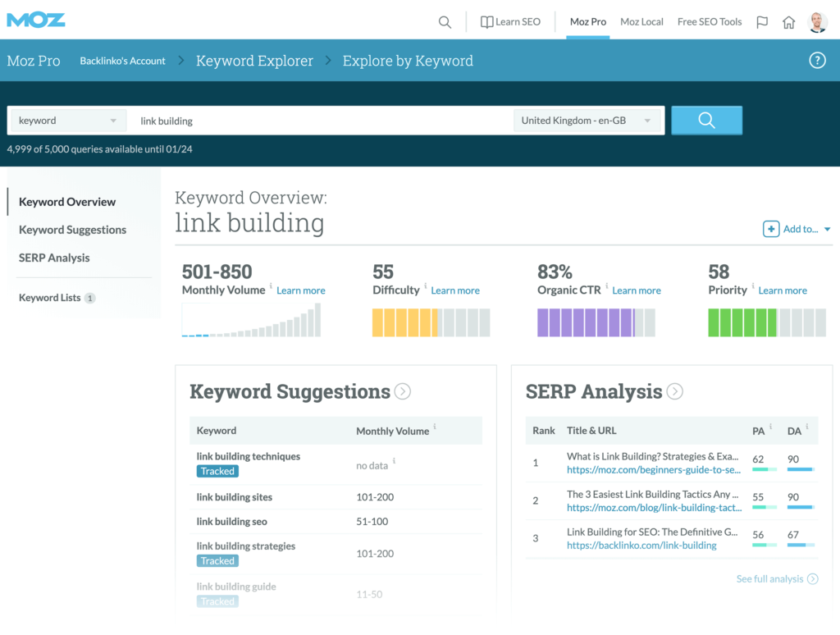Open Keyword Suggestions via its circular arrow icon

pos(402,392)
